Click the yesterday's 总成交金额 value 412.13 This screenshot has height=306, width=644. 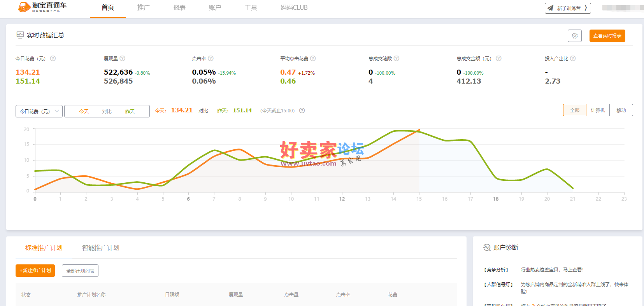469,81
